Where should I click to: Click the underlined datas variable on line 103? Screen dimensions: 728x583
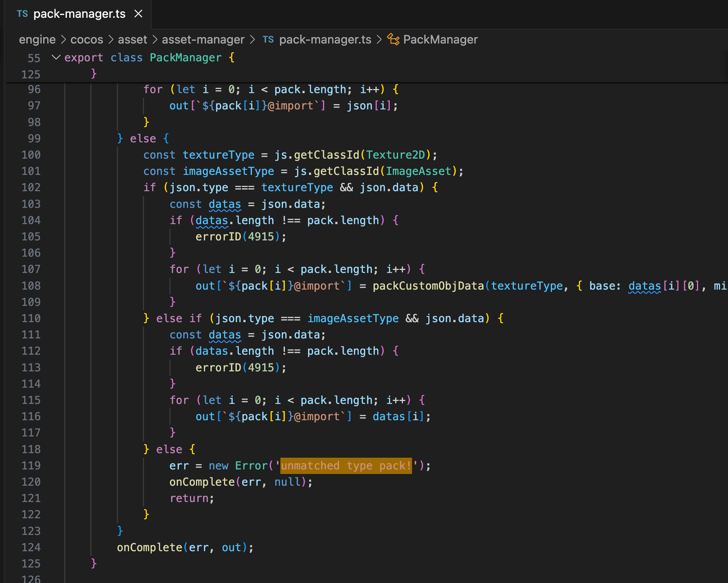point(224,204)
